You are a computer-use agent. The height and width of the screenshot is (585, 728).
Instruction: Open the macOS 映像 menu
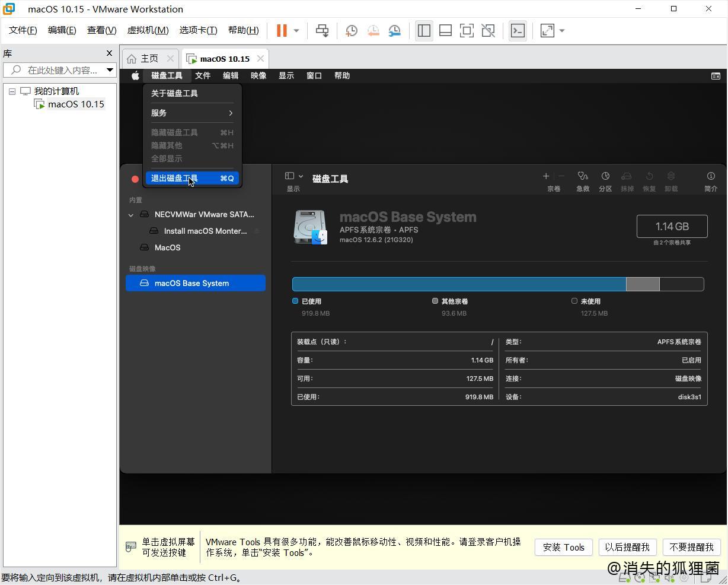pos(258,75)
